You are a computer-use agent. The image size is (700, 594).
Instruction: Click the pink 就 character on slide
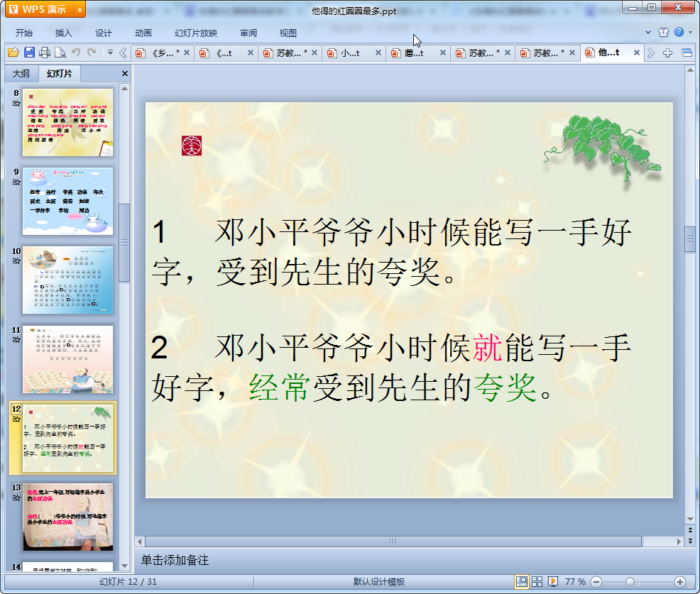click(x=488, y=348)
